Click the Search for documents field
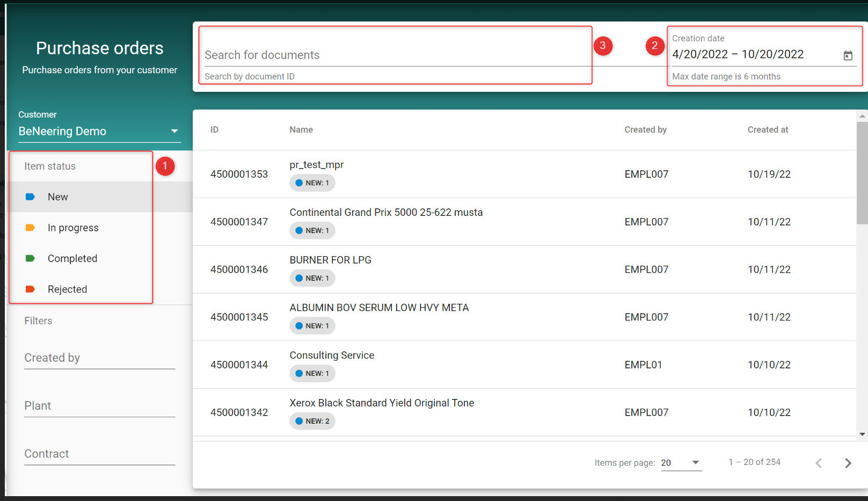This screenshot has width=868, height=501. (x=396, y=55)
